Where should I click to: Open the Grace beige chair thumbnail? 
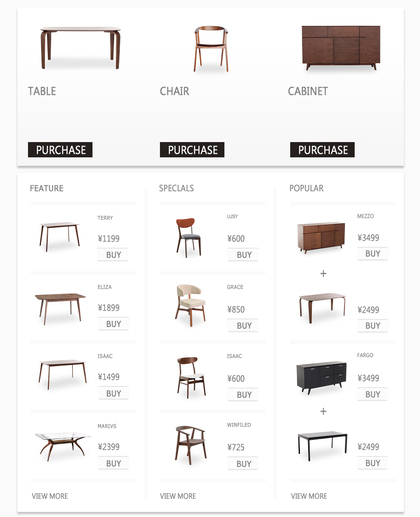click(190, 305)
